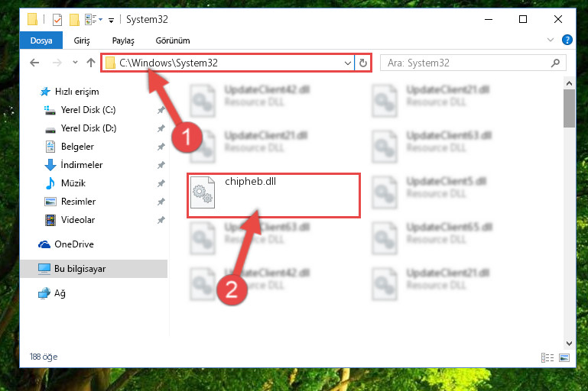588x391 pixels.
Task: Open the Dosya menu tab
Action: (41, 40)
